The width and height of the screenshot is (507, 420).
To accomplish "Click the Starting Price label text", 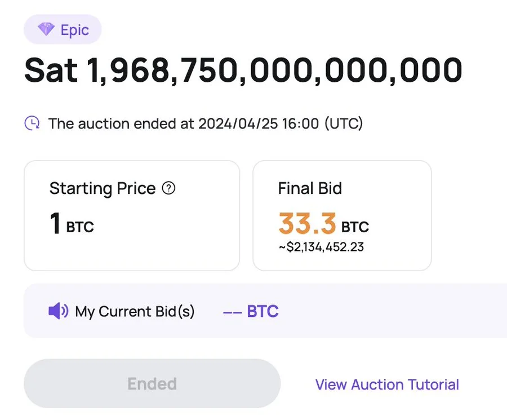I will 103,189.
